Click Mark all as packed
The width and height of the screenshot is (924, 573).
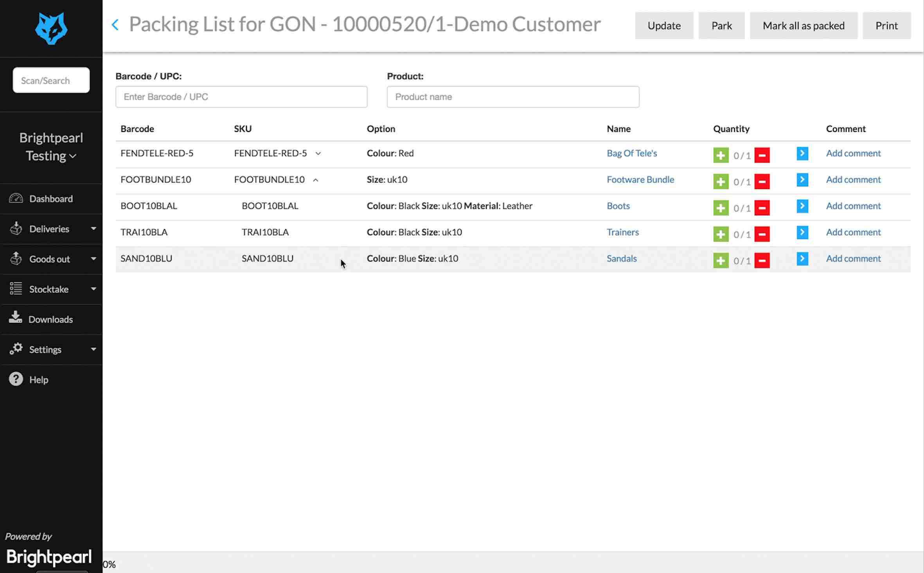[804, 25]
